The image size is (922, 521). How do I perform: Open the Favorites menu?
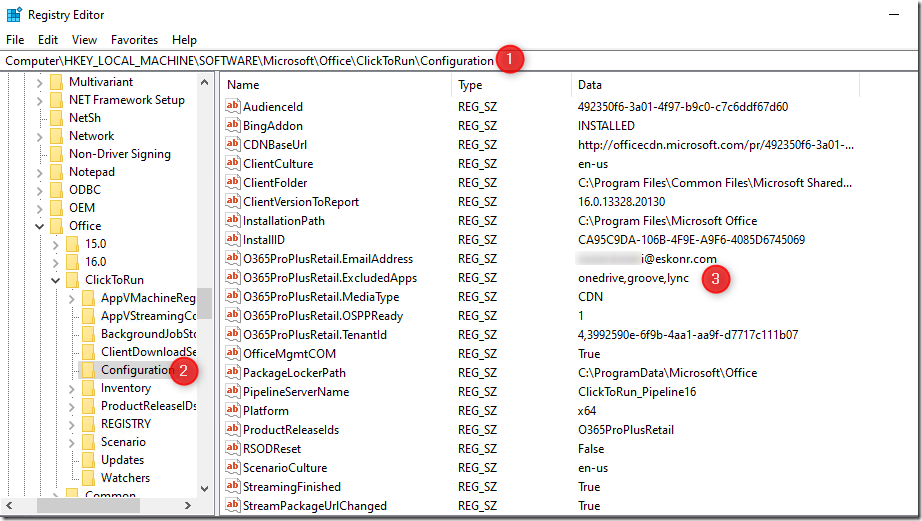pos(134,39)
